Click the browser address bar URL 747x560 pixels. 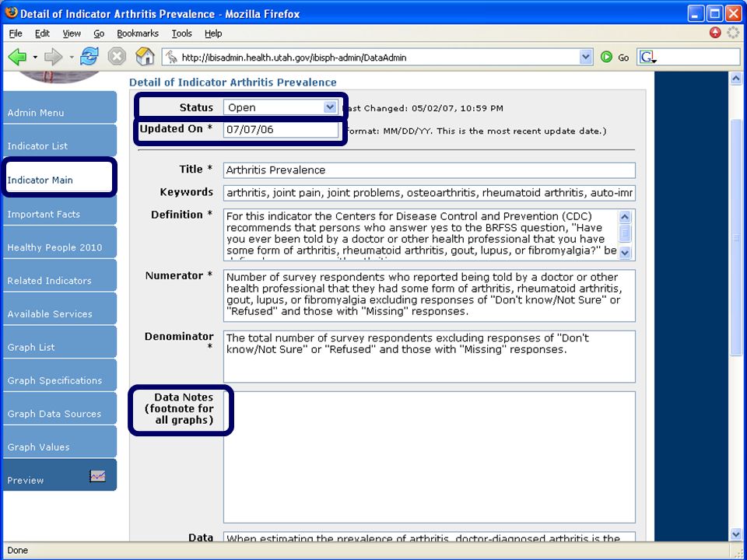379,58
